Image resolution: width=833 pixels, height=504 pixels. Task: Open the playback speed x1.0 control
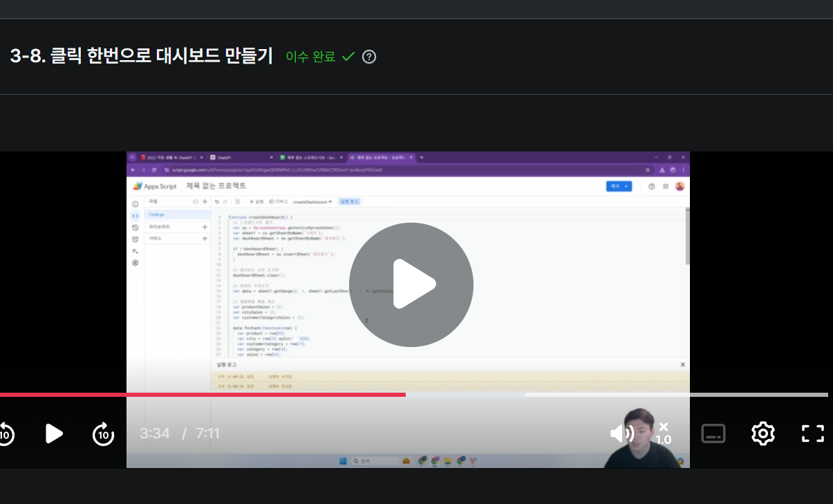tap(664, 433)
